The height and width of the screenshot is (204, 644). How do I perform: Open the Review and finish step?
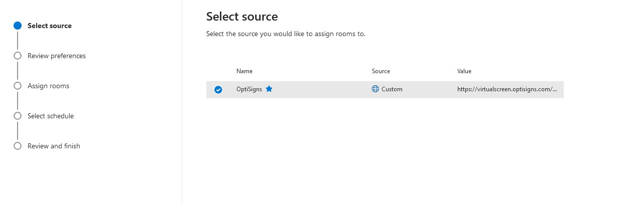pos(54,146)
